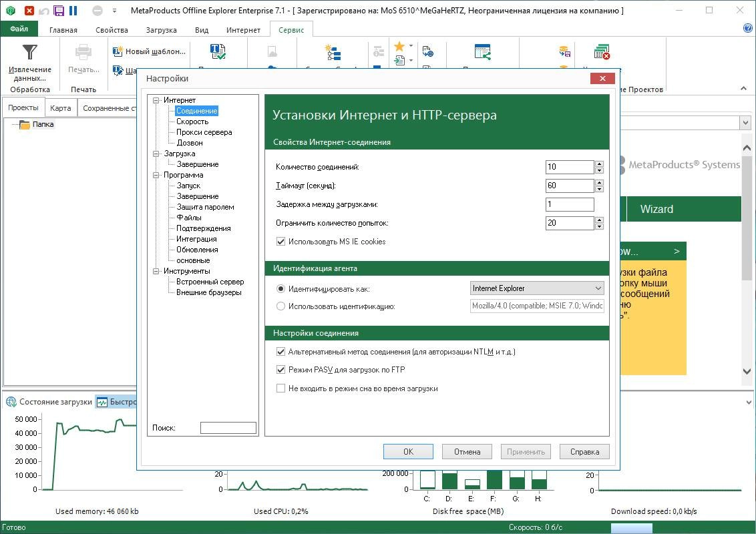Toggle Альтернативный метод соединения checkbox

point(280,352)
